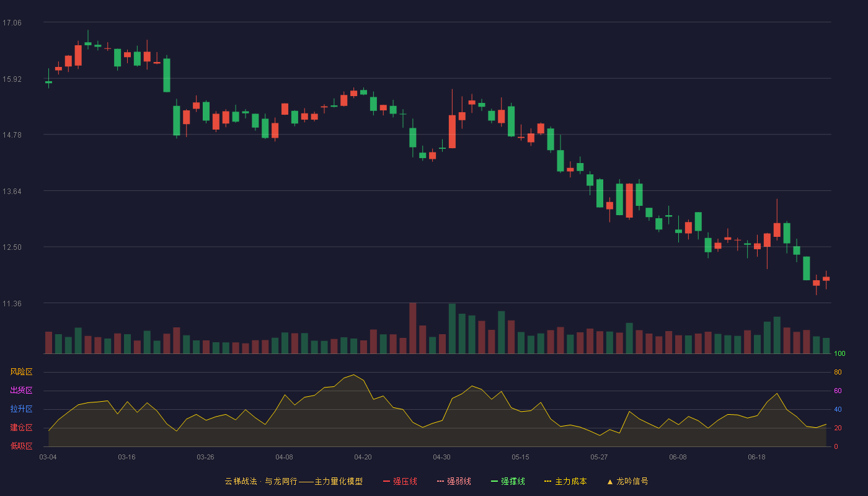Toggle the 强压线 legend item
868x496 pixels.
[400, 481]
